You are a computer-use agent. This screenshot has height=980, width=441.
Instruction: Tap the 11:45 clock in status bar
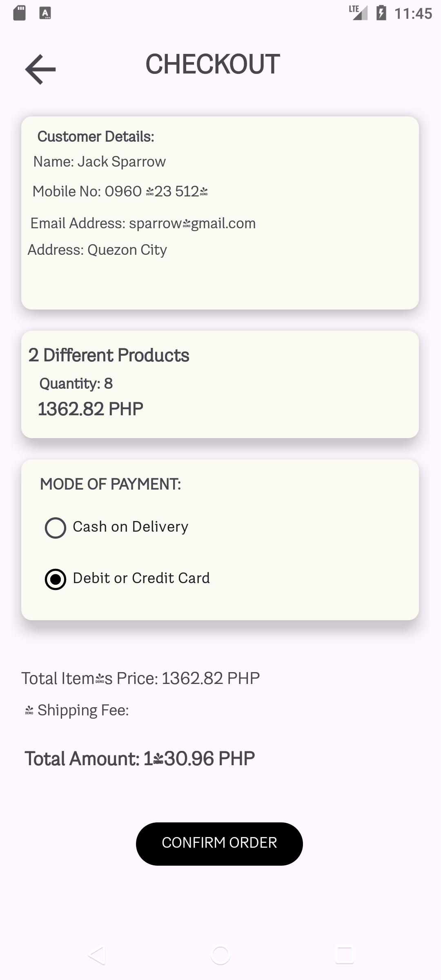pos(413,13)
